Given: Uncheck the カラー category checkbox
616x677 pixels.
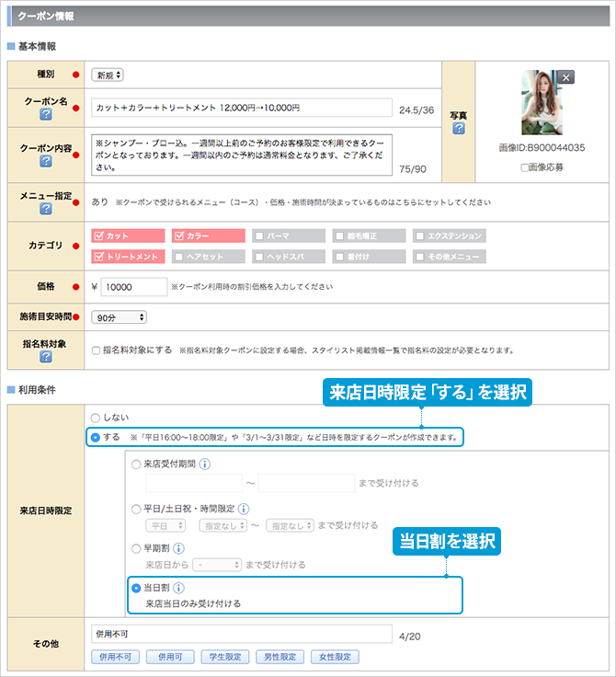Looking at the screenshot, I should pos(179,235).
